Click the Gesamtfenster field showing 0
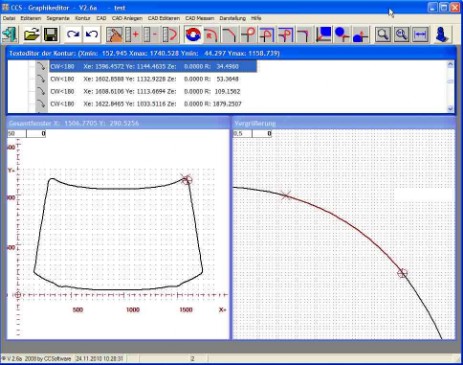Viewport: 463px width, 365px height. (x=36, y=134)
